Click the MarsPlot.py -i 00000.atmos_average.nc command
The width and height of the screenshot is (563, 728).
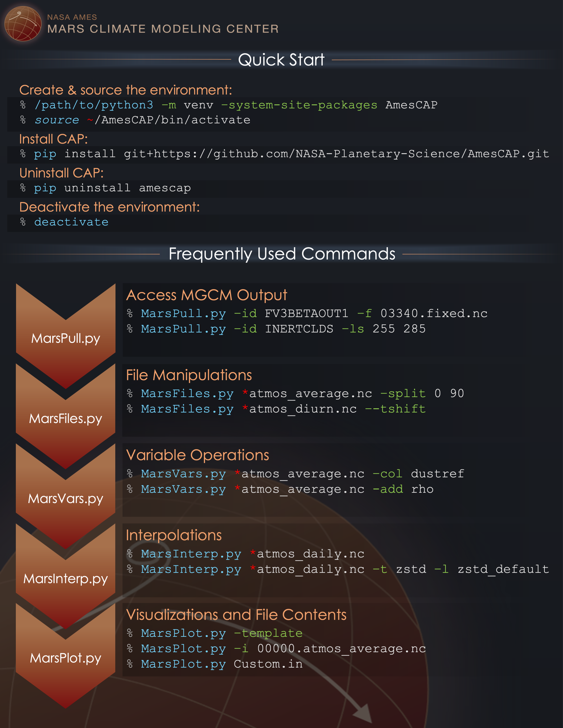coord(276,649)
